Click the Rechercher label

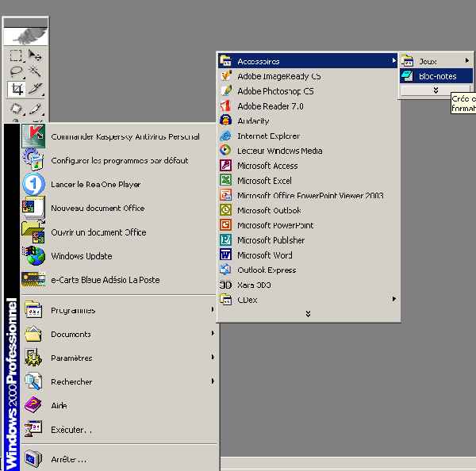[x=71, y=381]
